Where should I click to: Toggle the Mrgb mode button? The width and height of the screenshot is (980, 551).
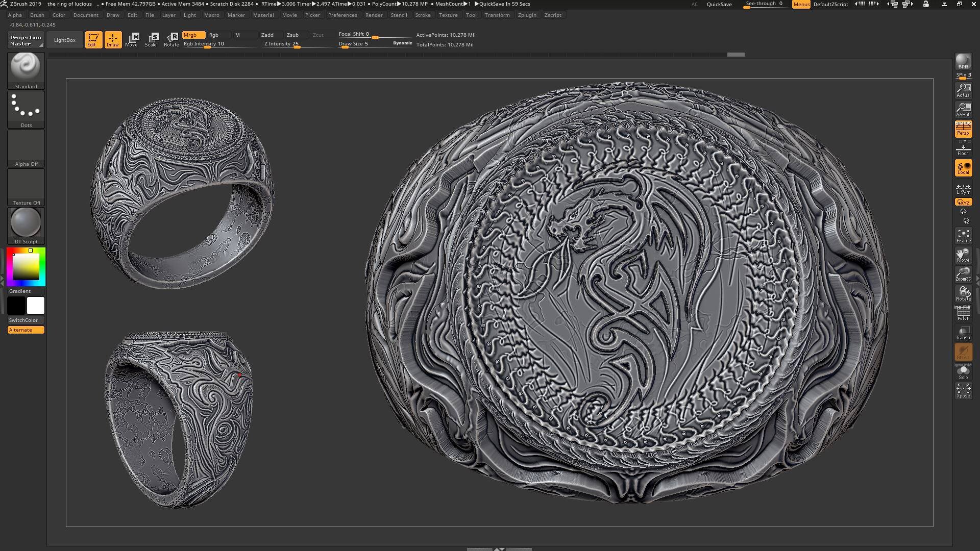coord(193,35)
